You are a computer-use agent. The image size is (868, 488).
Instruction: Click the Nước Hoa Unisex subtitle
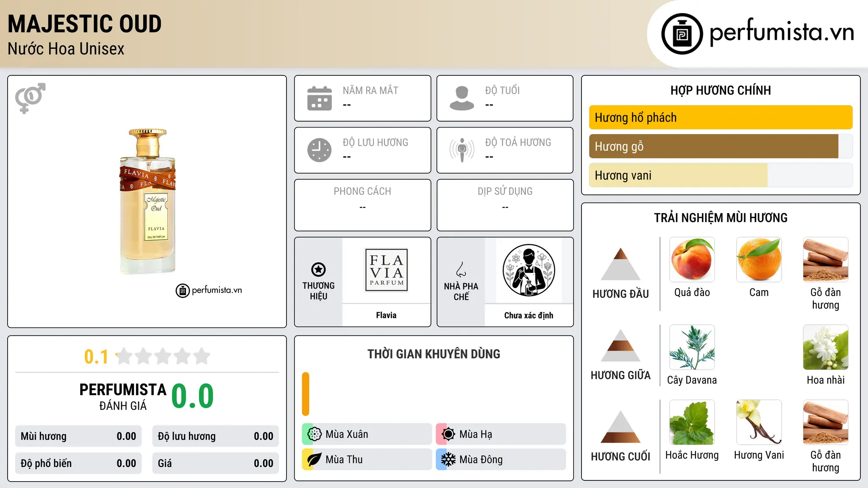click(x=66, y=49)
